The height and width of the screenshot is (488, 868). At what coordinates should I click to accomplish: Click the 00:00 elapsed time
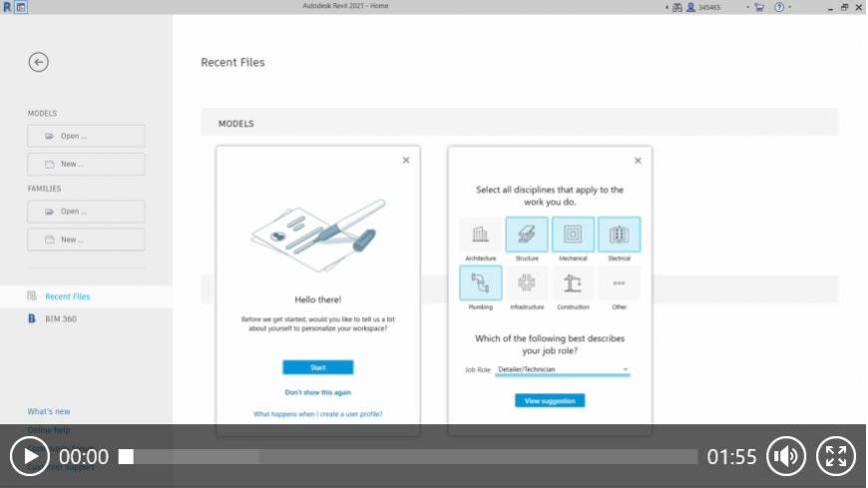point(84,457)
